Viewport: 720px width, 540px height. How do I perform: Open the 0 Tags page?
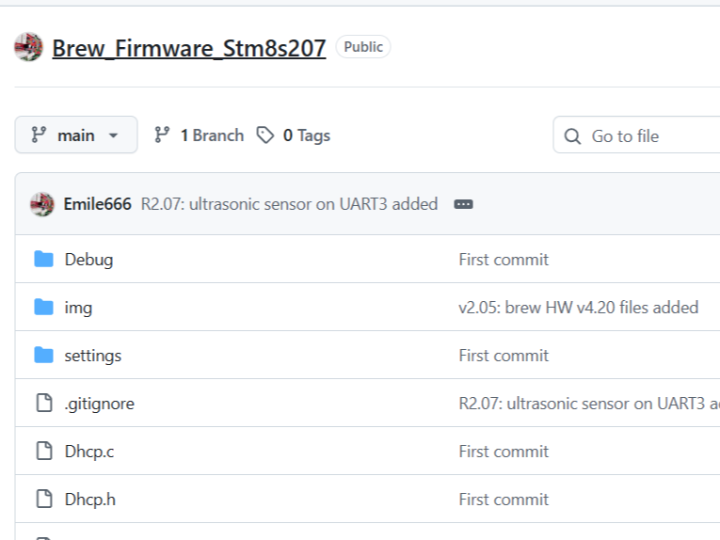click(x=293, y=135)
